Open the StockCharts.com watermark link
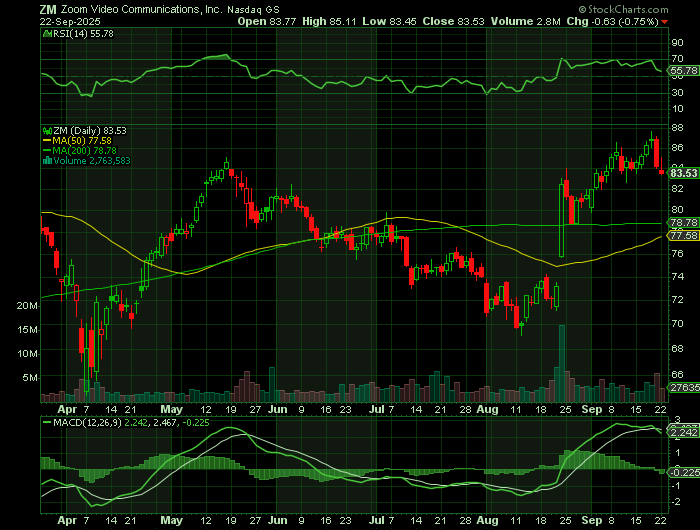 [624, 9]
